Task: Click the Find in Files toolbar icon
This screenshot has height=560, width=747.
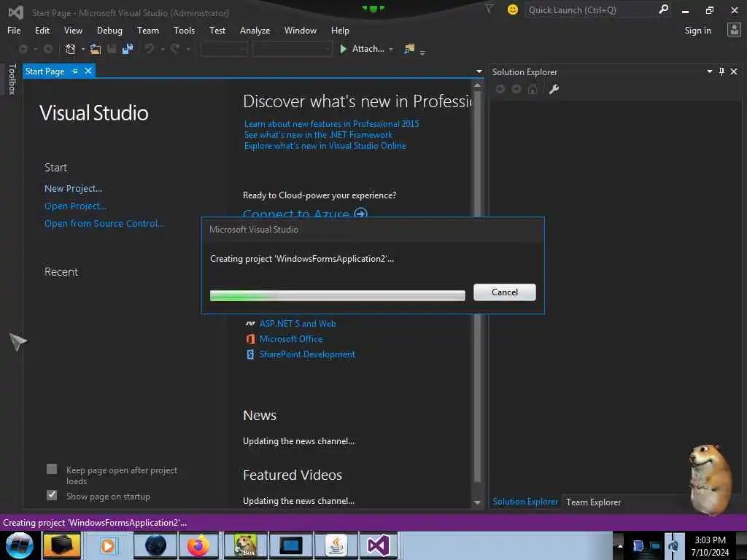Action: [x=409, y=49]
